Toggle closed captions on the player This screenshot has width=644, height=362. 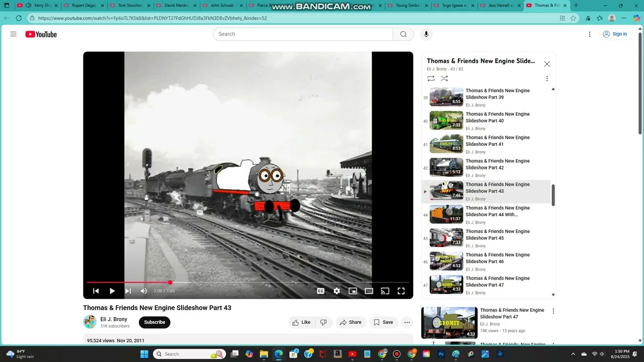(x=320, y=291)
